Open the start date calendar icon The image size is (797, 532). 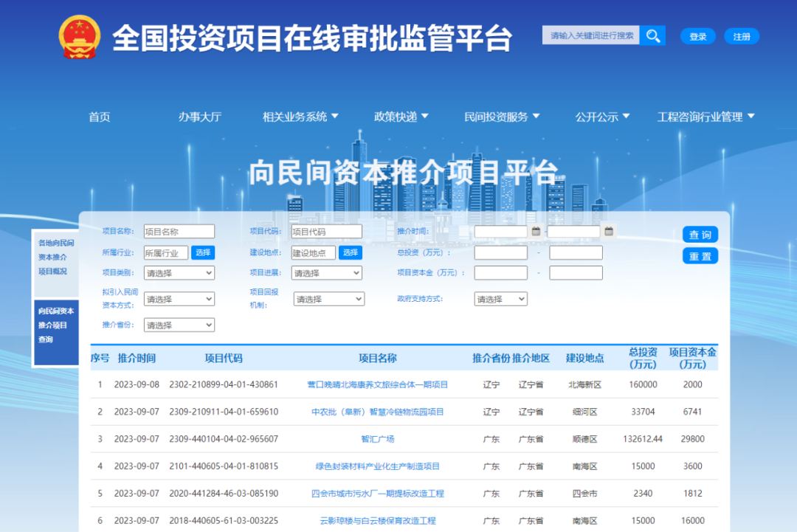point(536,232)
